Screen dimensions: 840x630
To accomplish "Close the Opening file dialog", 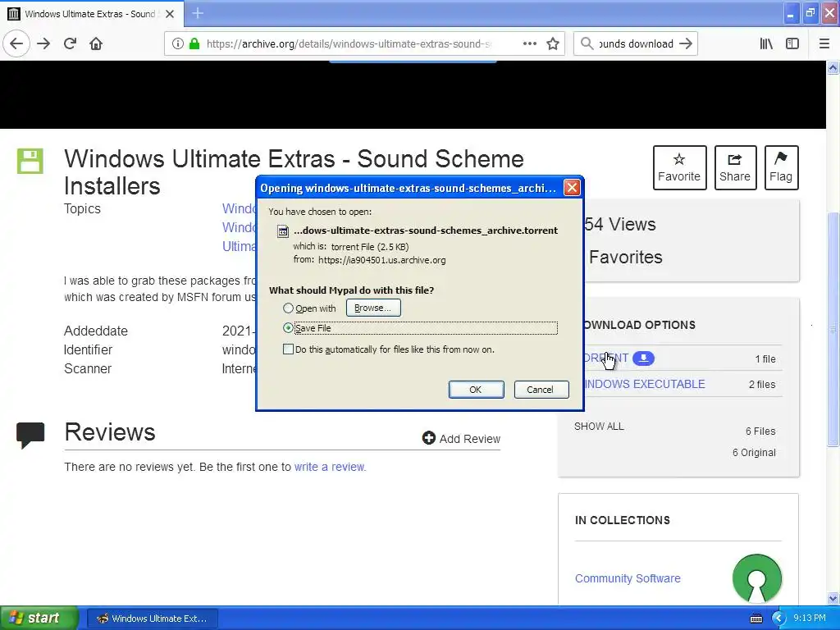I will 572,188.
